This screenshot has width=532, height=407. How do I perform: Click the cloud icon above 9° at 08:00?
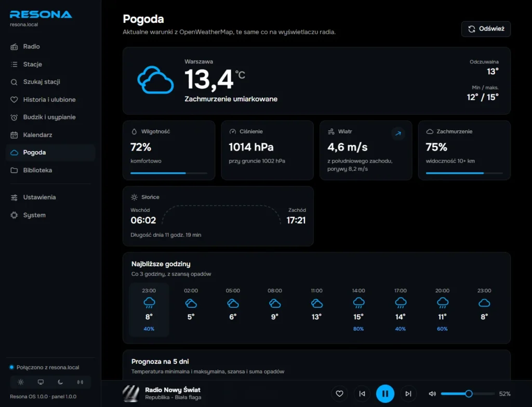coord(275,303)
